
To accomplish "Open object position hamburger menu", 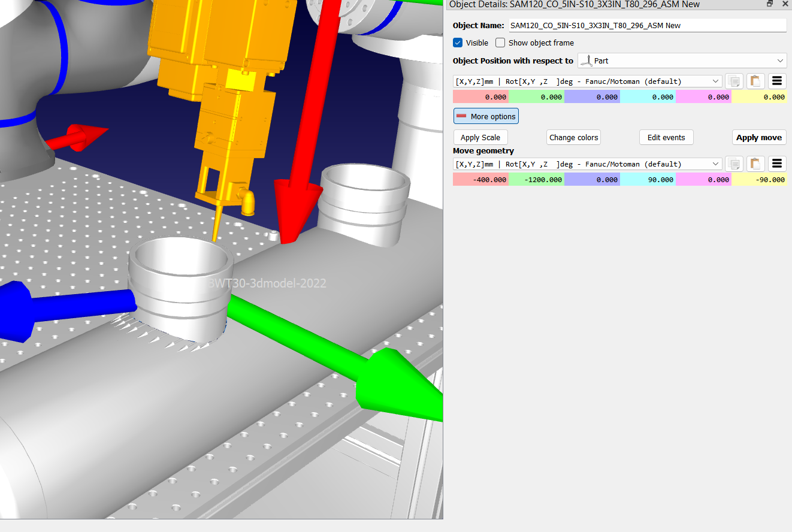I will 777,81.
